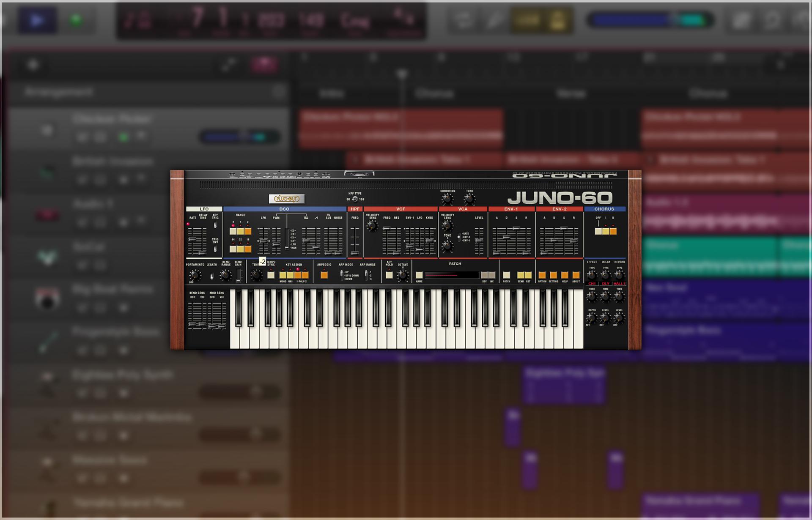Click the GET button
812x520 pixels.
tap(528, 275)
